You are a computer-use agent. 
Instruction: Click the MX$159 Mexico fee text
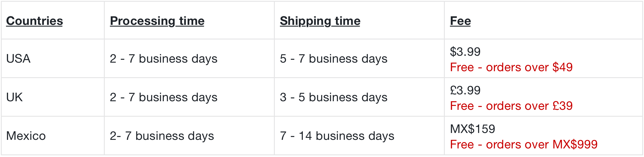click(473, 129)
